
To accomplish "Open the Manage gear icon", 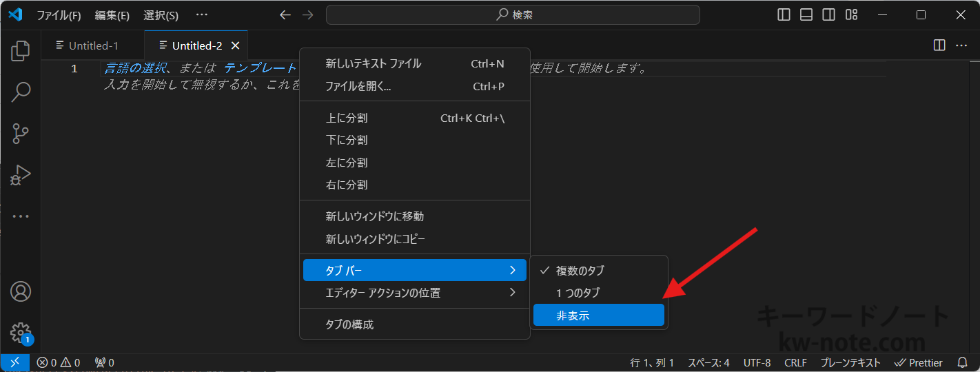I will [x=21, y=333].
